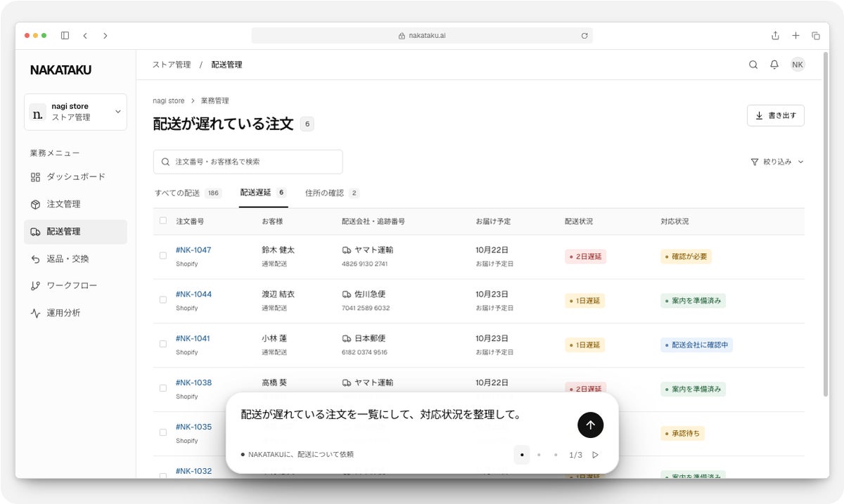Check the box for order #NK-1041
Image resolution: width=844 pixels, height=504 pixels.
[x=163, y=344]
